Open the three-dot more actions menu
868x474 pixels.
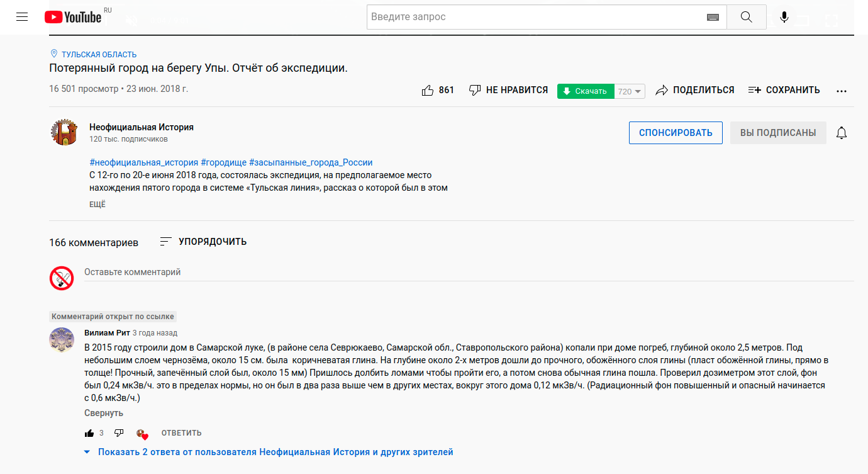point(842,91)
